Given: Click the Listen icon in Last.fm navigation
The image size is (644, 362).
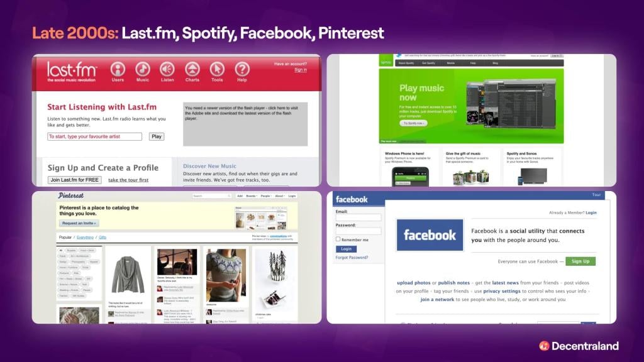Looking at the screenshot, I should pyautogui.click(x=166, y=69).
